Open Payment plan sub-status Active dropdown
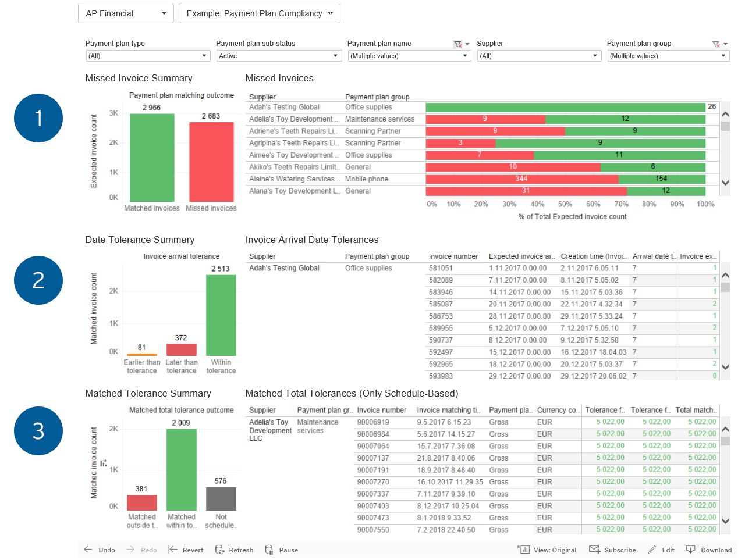This screenshot has width=745, height=560. (x=278, y=56)
